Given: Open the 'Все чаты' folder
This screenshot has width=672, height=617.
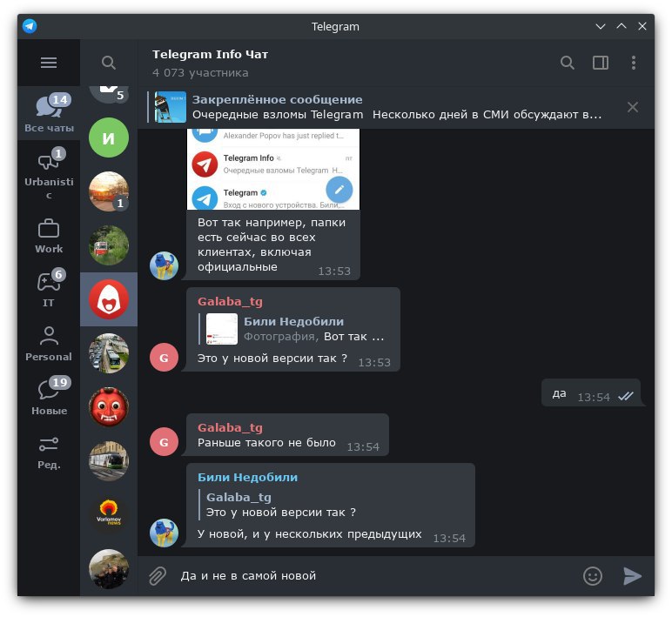Looking at the screenshot, I should click(49, 113).
